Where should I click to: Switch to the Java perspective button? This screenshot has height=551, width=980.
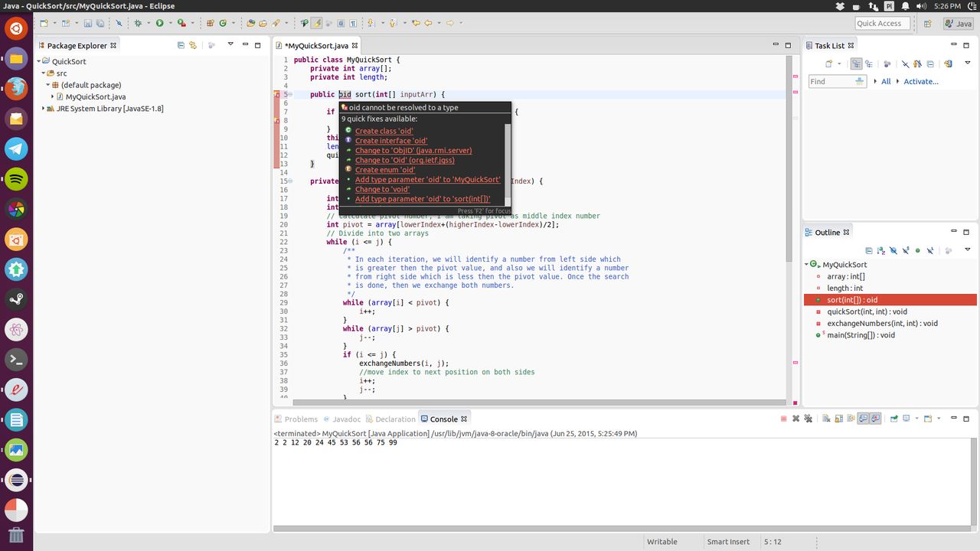coord(957,24)
